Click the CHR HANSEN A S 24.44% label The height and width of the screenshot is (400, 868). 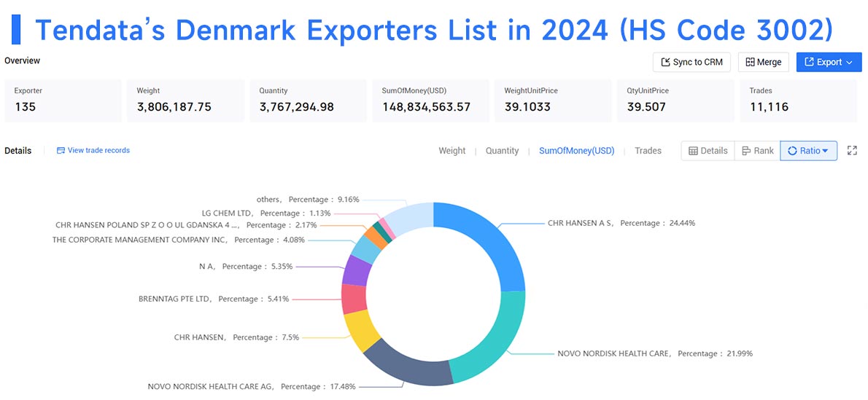[x=621, y=224]
